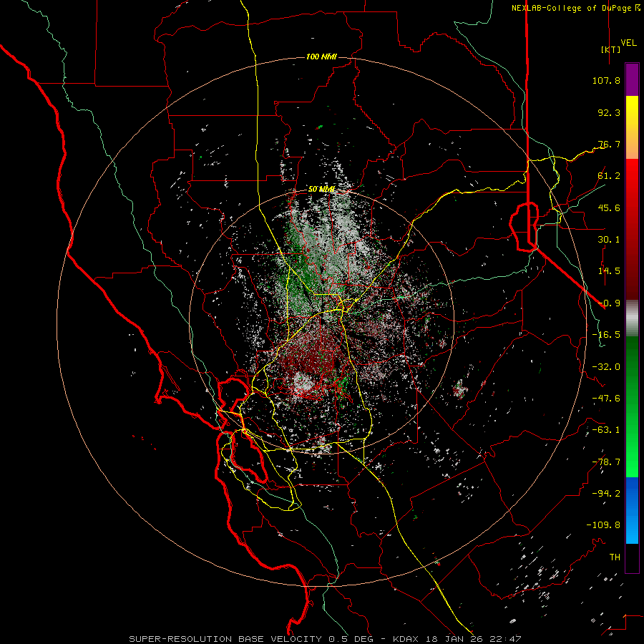The height and width of the screenshot is (644, 644).
Task: Select the 30.1 velocity scale value
Action: [x=609, y=240]
